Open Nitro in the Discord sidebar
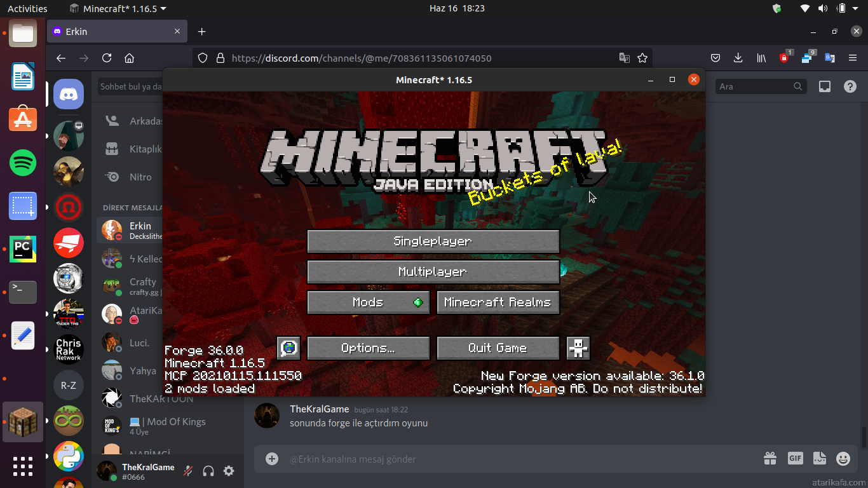This screenshot has width=868, height=488. click(x=131, y=177)
